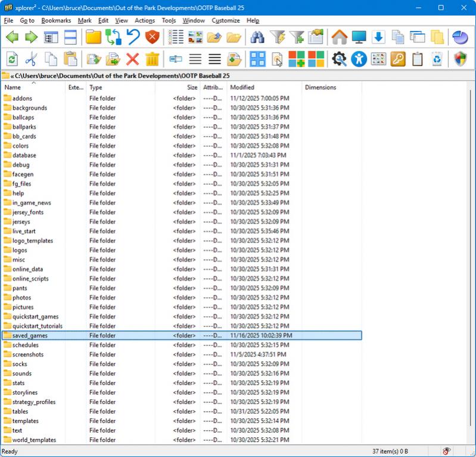Toggle the folder tree pane icon

(x=51, y=38)
